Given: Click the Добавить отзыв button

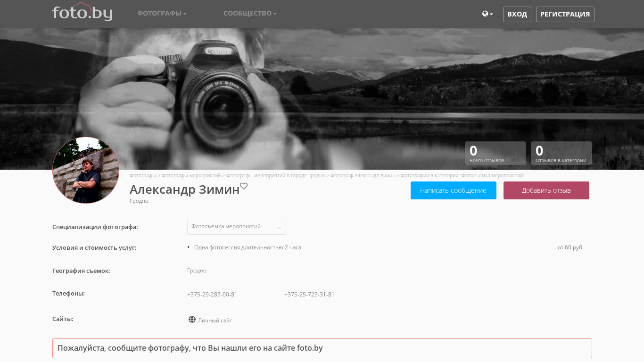Looking at the screenshot, I should tap(546, 190).
